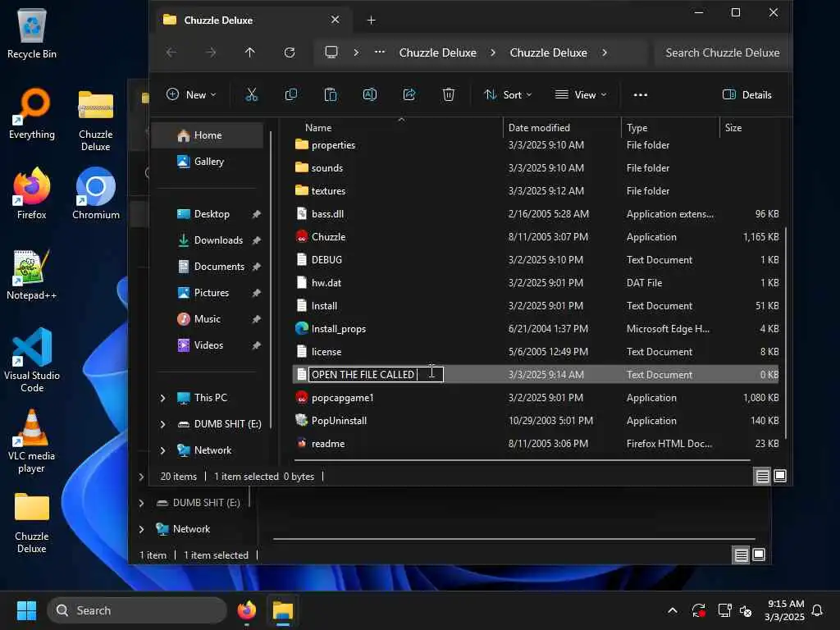The image size is (840, 630).
Task: Select the PopUninstall application
Action: pyautogui.click(x=536, y=421)
